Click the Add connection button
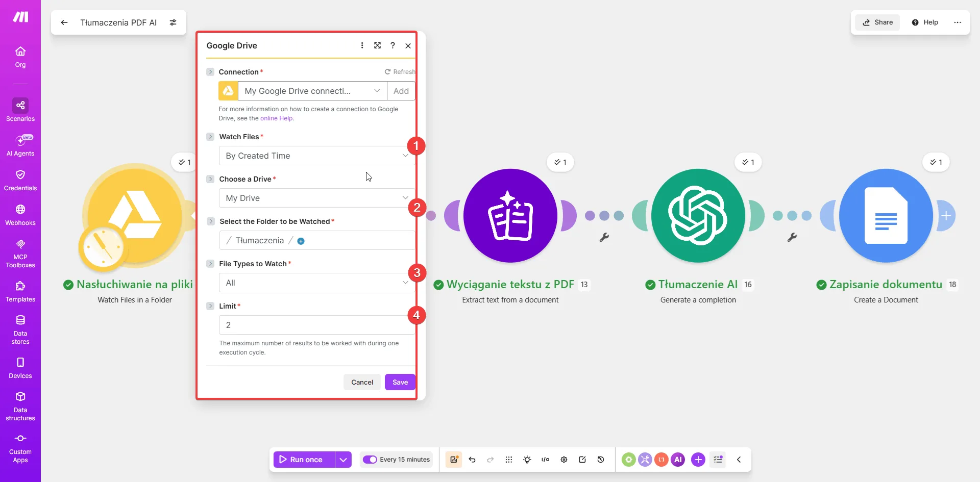Screen dimensions: 980x482 coord(401,91)
